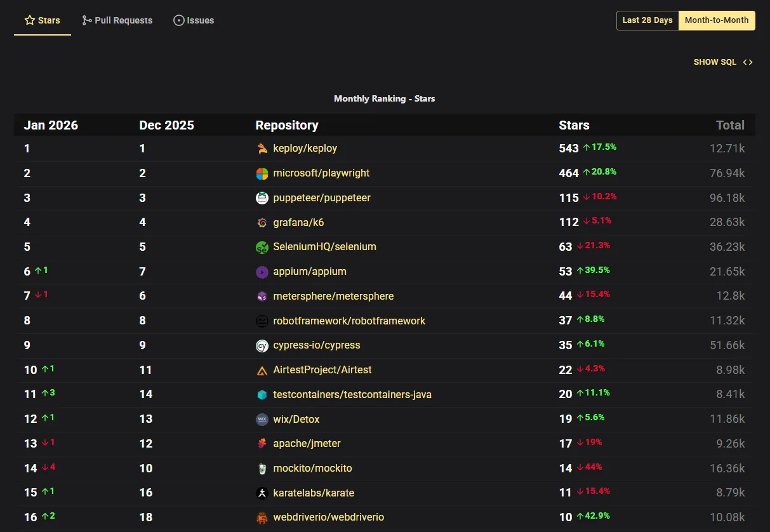The width and height of the screenshot is (770, 532).
Task: Click the code brackets icon beside SHOW SQL
Action: tap(747, 62)
